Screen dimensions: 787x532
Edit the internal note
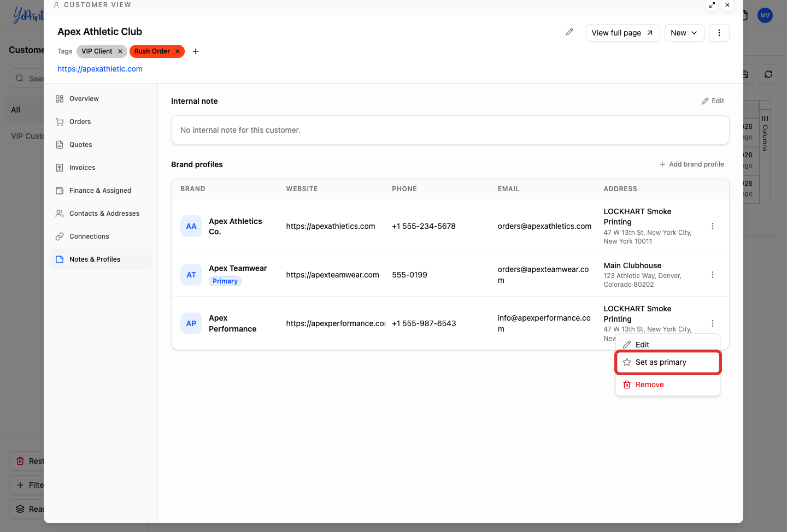(x=713, y=101)
